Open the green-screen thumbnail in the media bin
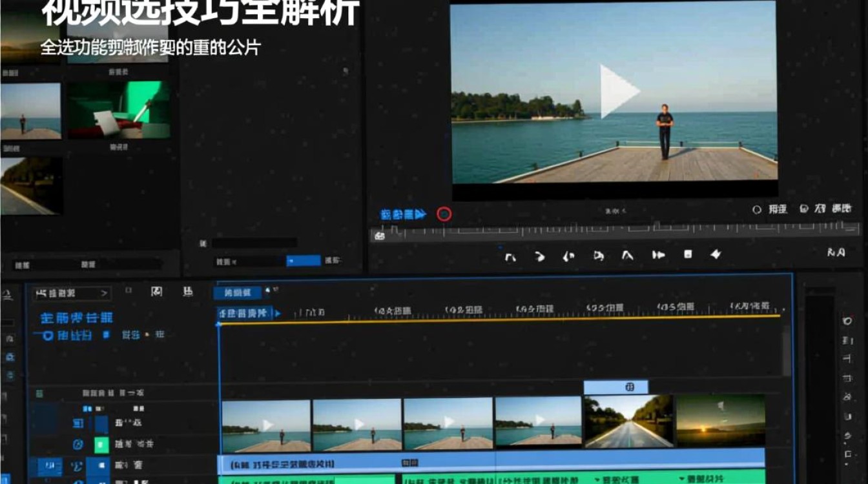The width and height of the screenshot is (868, 484). pos(119,110)
